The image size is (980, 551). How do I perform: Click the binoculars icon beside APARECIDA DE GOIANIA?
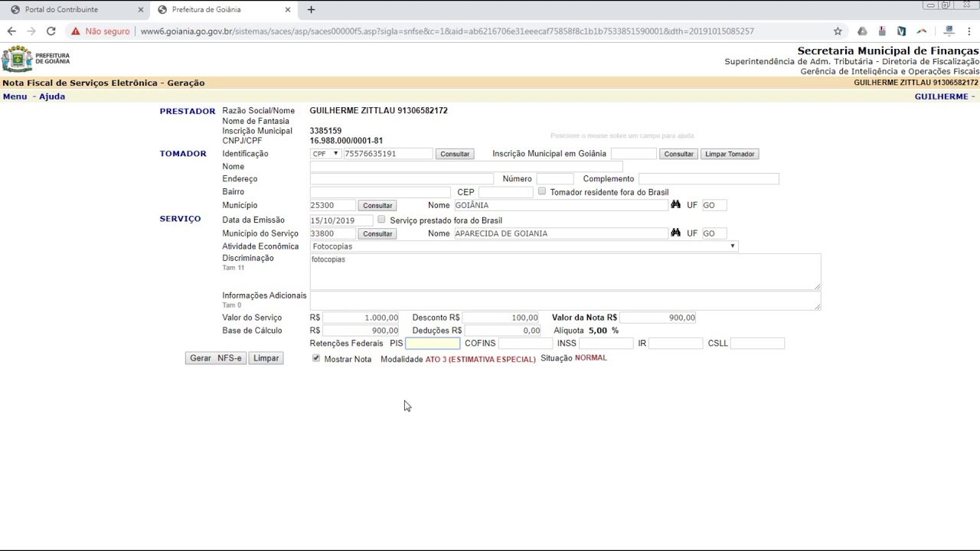pyautogui.click(x=675, y=233)
